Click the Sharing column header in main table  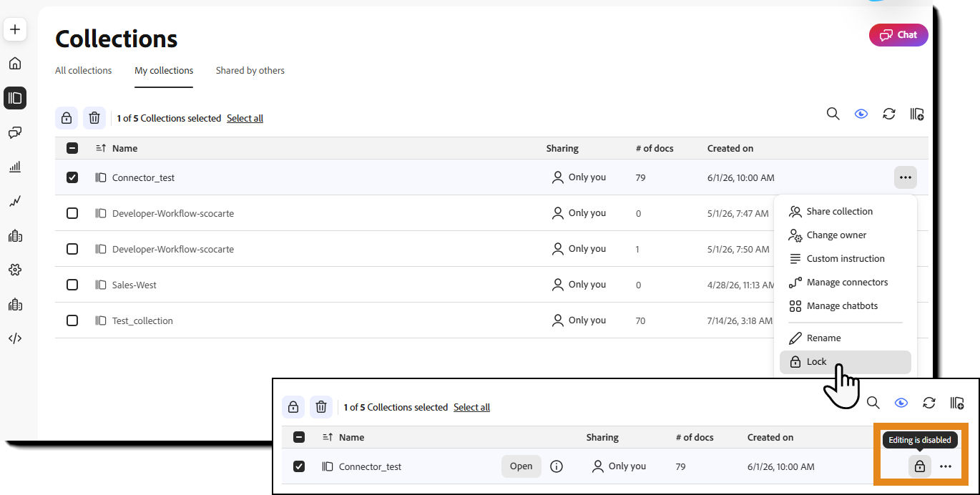562,149
